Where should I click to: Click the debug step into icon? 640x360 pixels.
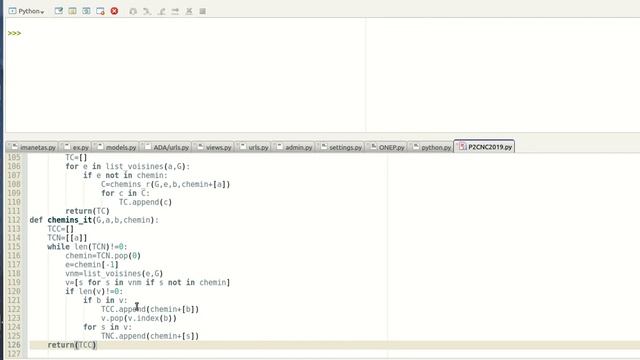point(161,11)
